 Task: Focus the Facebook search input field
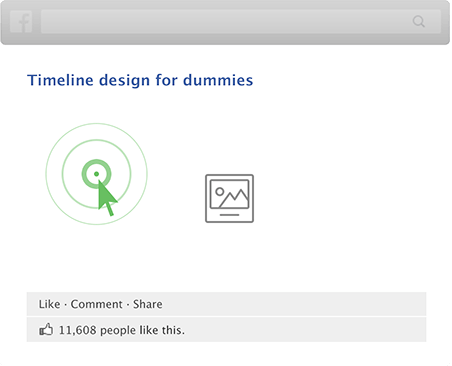coord(241,21)
